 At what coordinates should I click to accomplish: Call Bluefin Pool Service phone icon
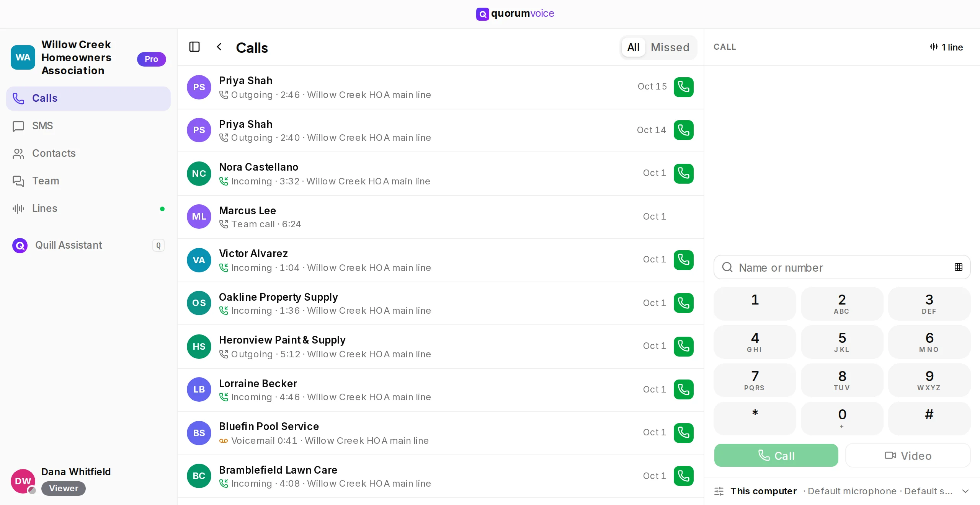click(x=684, y=433)
